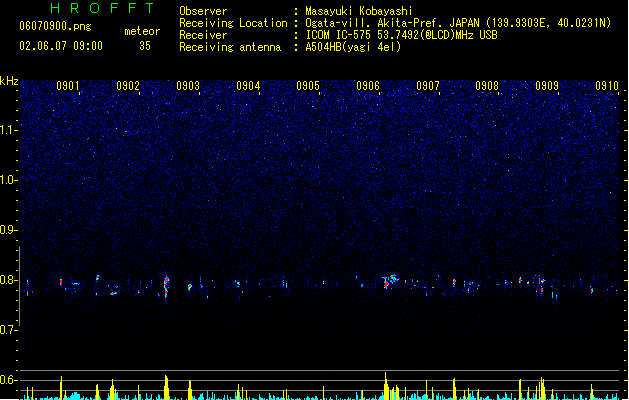Click the HROFFT title text
629x400 pixels.
click(102, 8)
